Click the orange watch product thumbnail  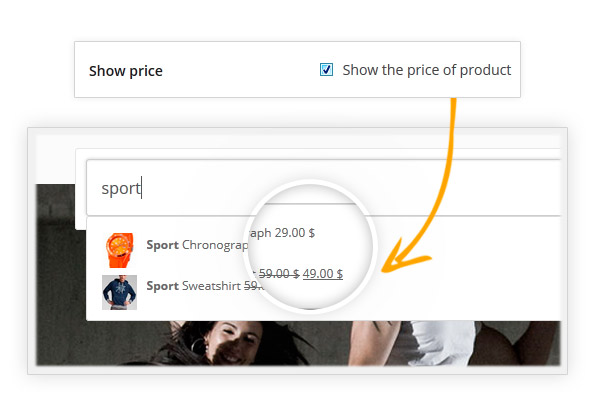point(119,245)
